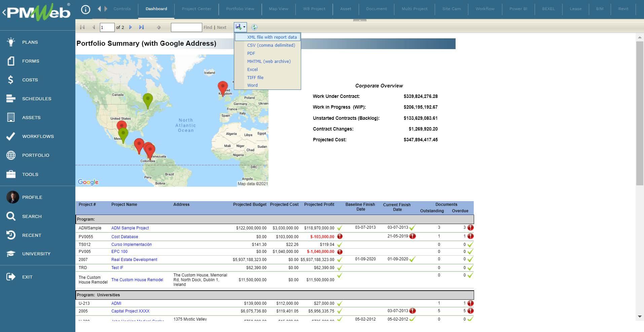Refresh the report
Screen dimensions: 644x332
[x=254, y=27]
